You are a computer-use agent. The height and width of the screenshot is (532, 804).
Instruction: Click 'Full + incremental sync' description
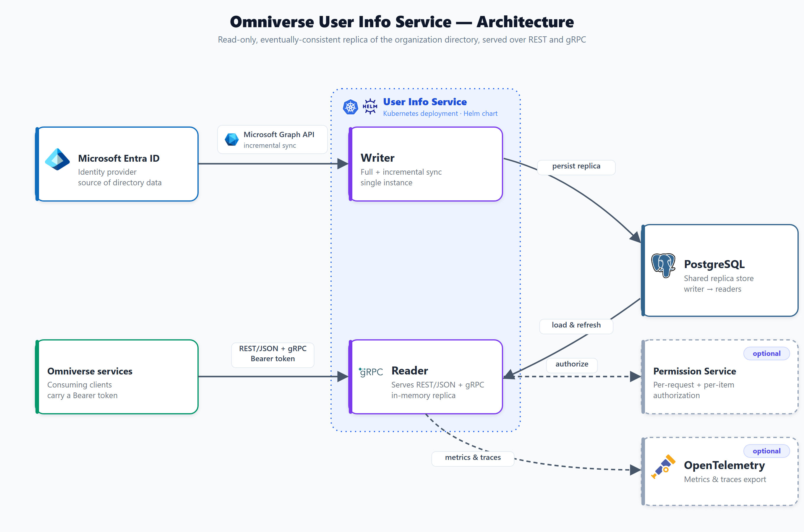pos(401,172)
